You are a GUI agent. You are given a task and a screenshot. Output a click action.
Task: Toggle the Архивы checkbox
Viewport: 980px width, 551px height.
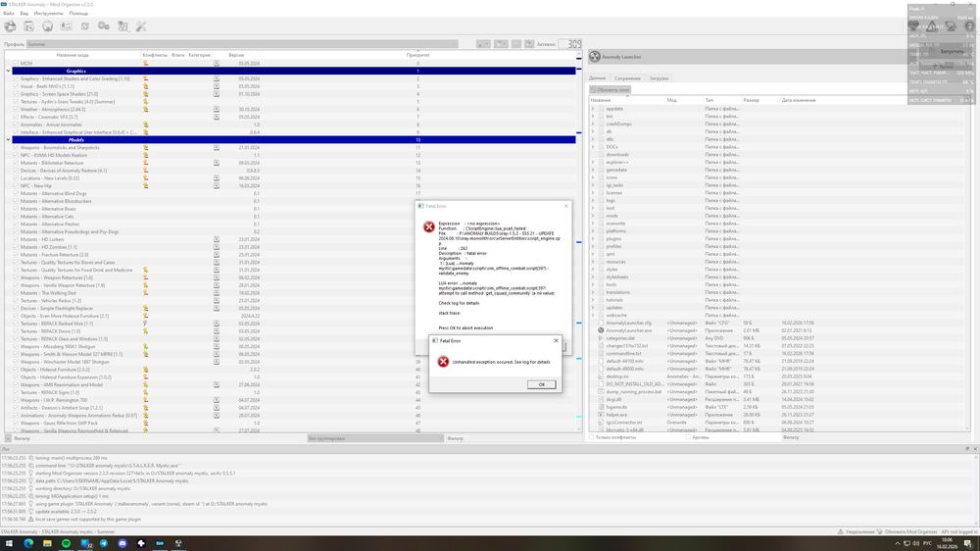pyautogui.click(x=688, y=436)
